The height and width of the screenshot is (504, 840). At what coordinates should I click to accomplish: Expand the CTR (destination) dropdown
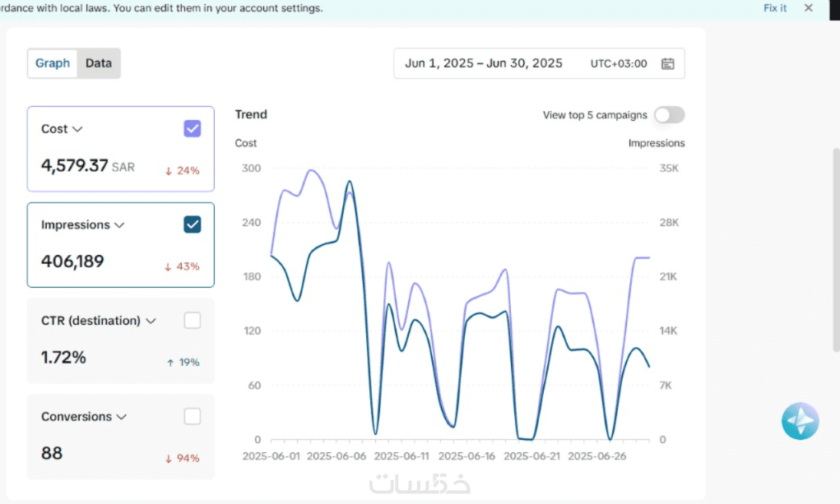151,321
